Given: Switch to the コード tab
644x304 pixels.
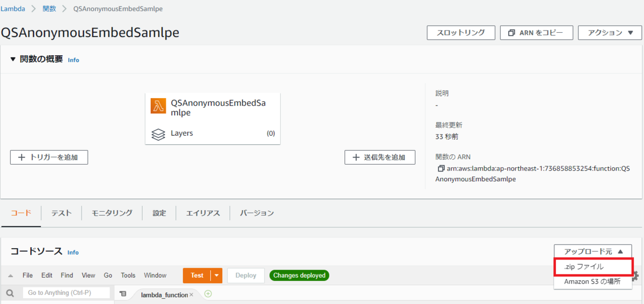Looking at the screenshot, I should click(x=21, y=213).
